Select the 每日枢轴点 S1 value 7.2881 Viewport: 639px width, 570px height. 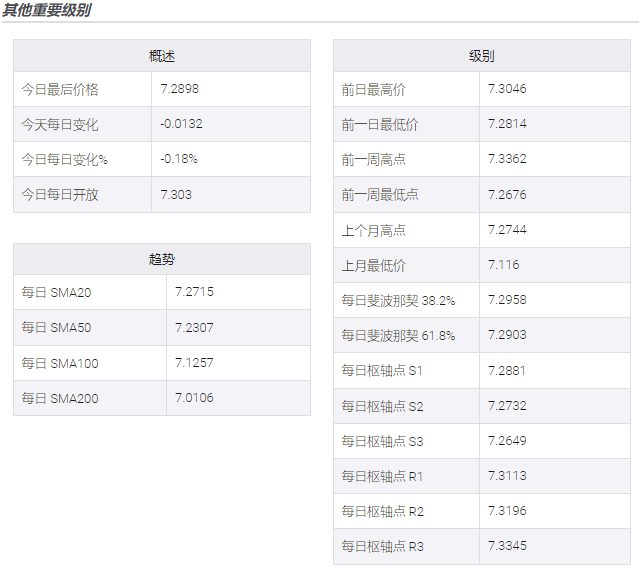click(x=507, y=370)
